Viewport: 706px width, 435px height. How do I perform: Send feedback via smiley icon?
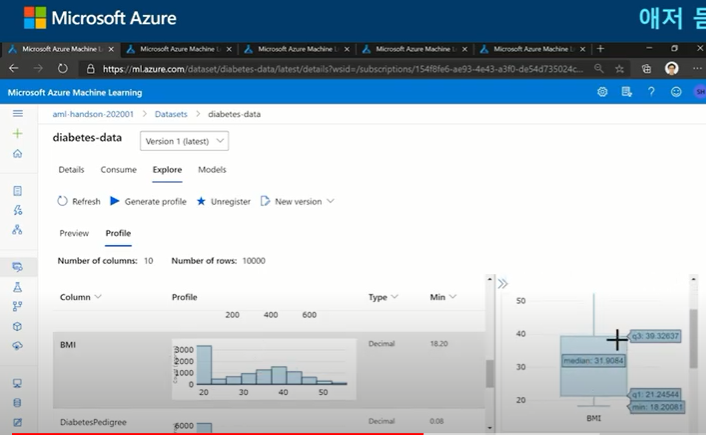coord(676,92)
